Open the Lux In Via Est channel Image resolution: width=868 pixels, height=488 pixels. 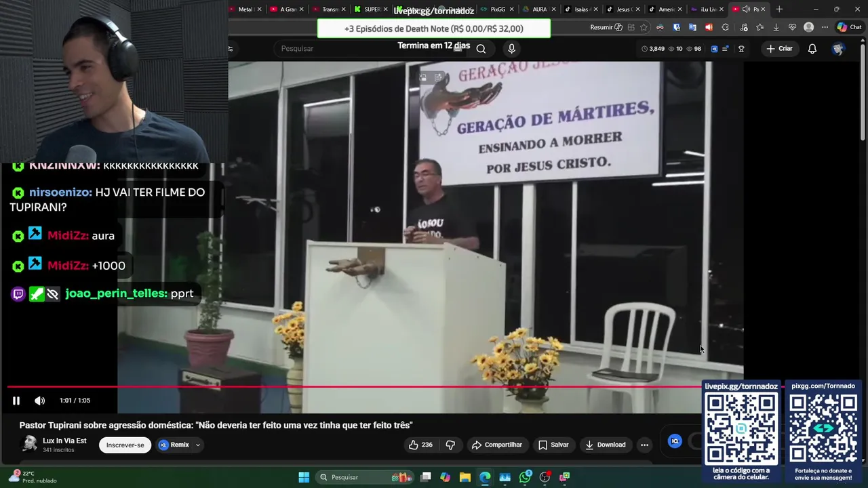(64, 441)
